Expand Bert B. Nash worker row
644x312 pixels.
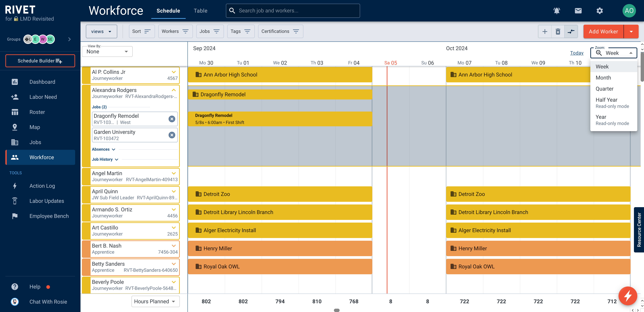174,246
